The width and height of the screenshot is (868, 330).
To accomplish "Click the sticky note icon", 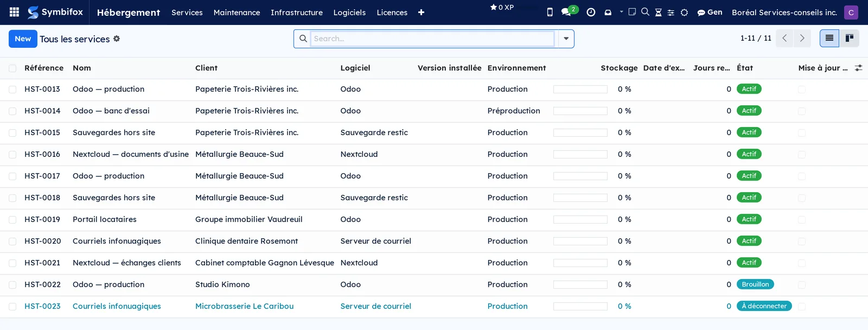I will [x=632, y=11].
